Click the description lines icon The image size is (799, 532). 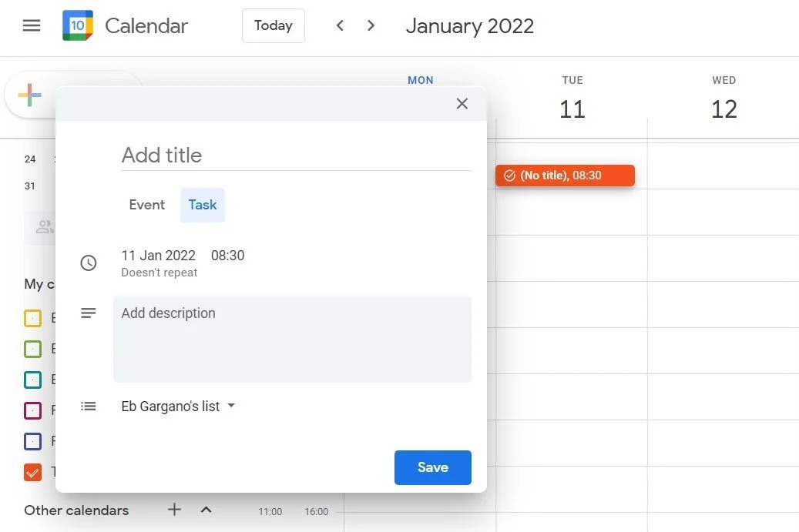point(89,313)
